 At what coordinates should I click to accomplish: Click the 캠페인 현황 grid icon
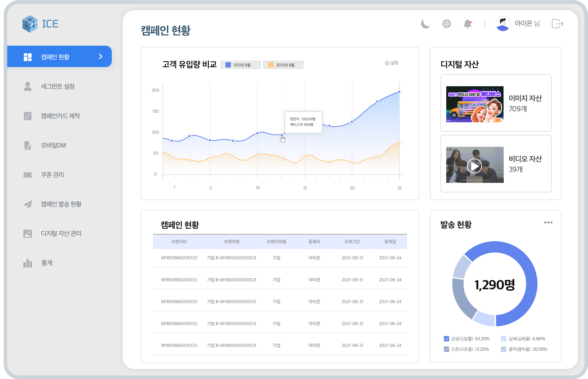(x=28, y=57)
